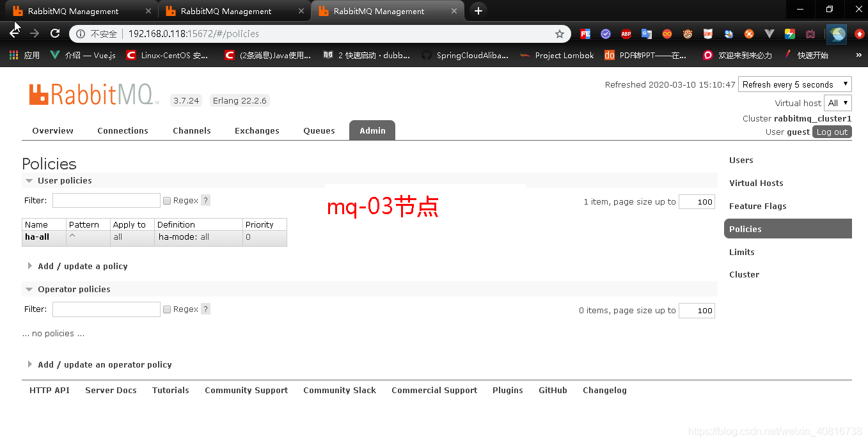
Task: Open the Google Translate extension
Action: pyautogui.click(x=647, y=34)
